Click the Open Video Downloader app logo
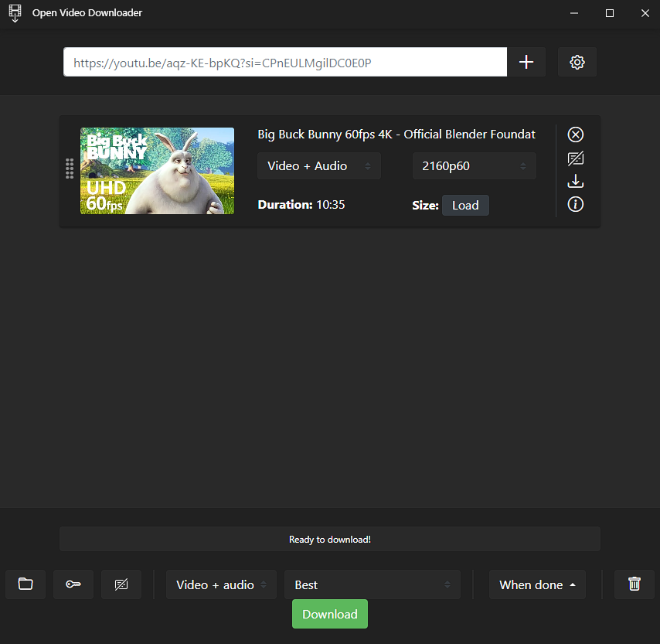Viewport: 660px width, 644px height. (x=15, y=13)
